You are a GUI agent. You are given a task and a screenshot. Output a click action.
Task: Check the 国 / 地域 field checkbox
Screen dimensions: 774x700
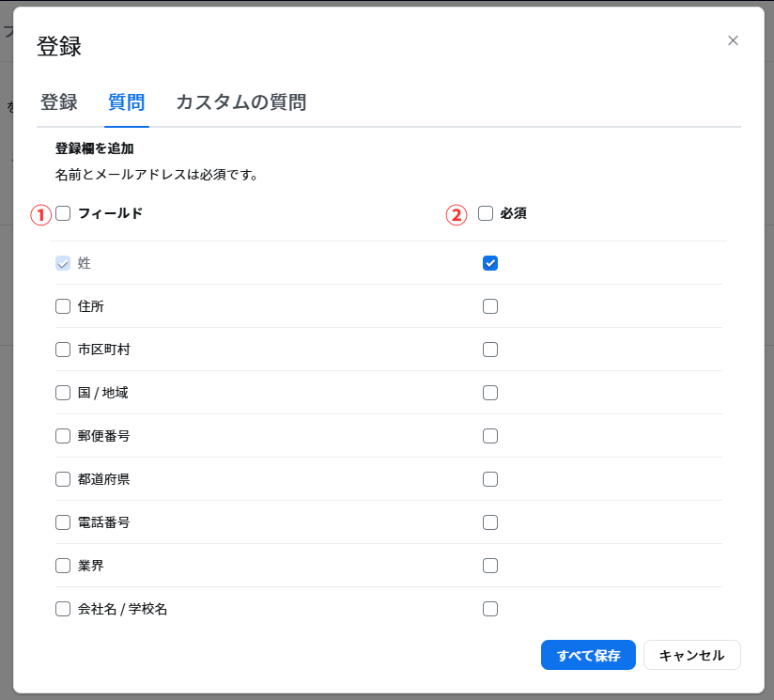click(x=63, y=393)
